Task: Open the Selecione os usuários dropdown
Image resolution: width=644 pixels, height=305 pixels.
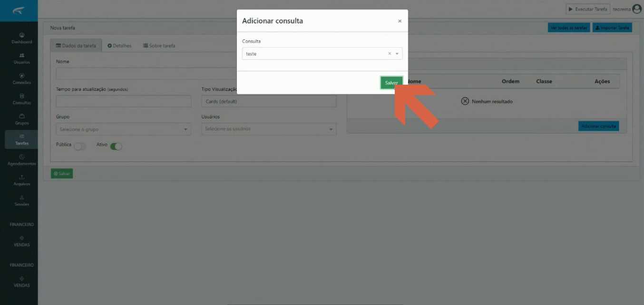Action: tap(269, 129)
